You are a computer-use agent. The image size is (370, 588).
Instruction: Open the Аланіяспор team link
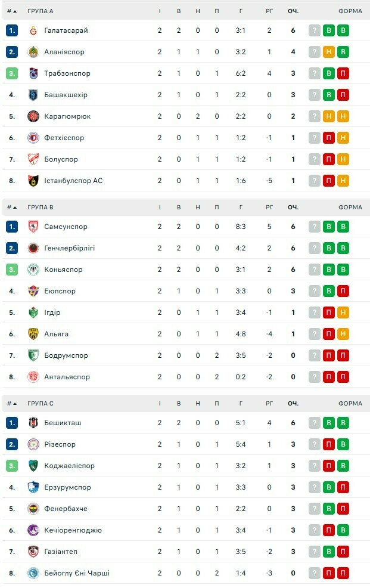click(x=64, y=52)
